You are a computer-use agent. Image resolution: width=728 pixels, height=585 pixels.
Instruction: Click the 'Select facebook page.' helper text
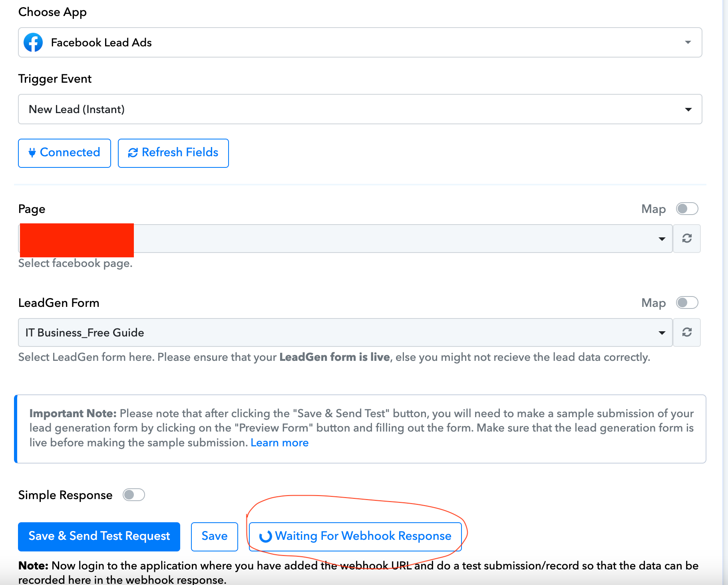pyautogui.click(x=76, y=263)
